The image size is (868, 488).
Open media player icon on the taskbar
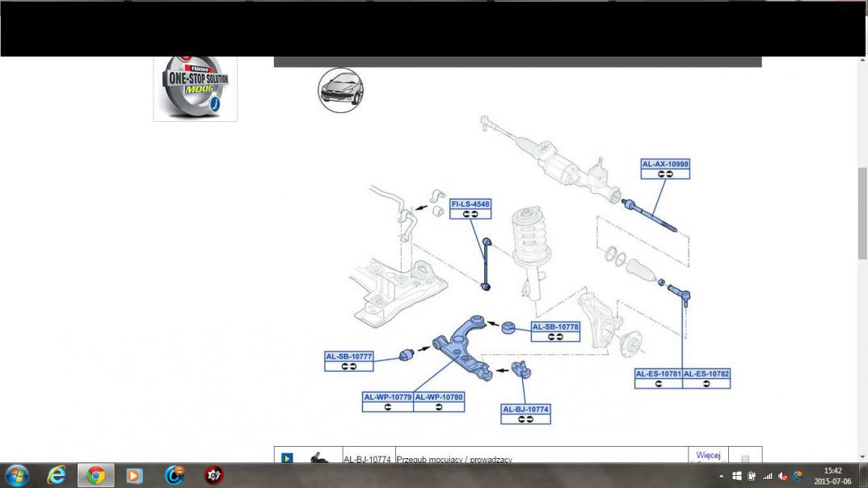134,475
